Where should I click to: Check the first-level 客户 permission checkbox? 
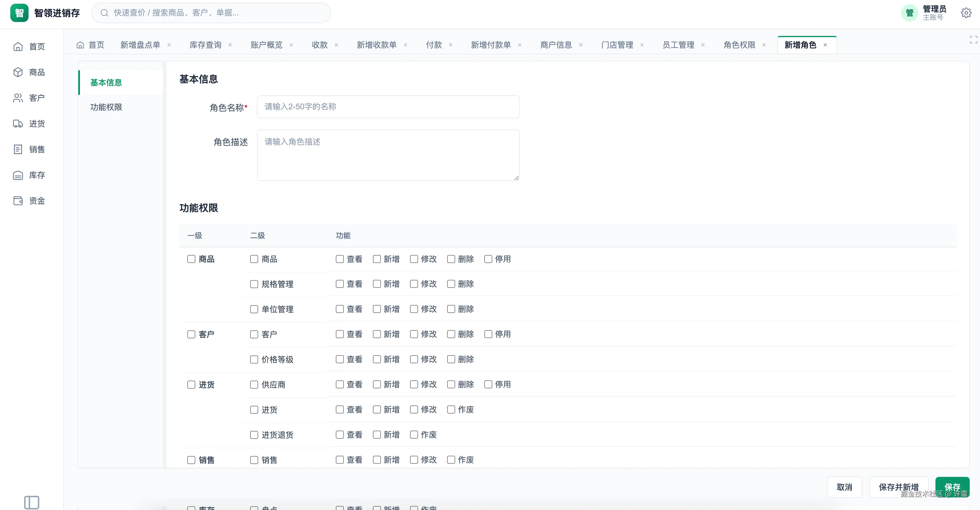pyautogui.click(x=191, y=334)
